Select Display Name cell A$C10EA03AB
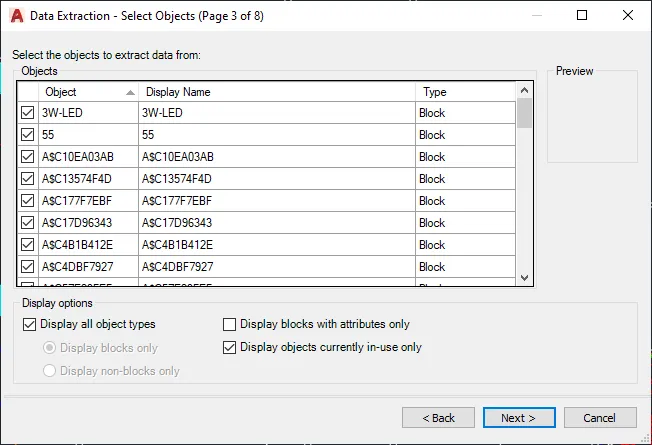This screenshot has width=652, height=445. pos(277,157)
